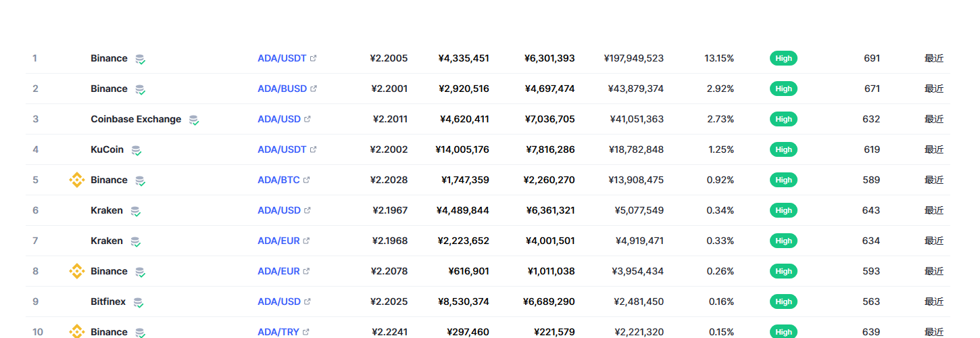
Task: Select depth value ¥7,816,286
Action: [550, 149]
